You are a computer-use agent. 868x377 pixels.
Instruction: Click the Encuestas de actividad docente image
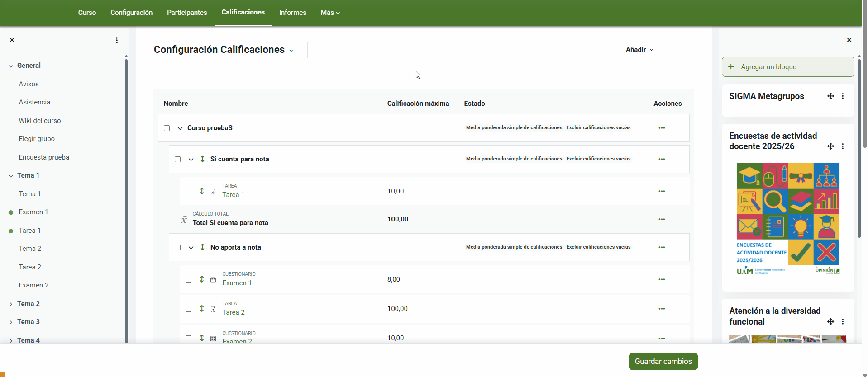[788, 219]
